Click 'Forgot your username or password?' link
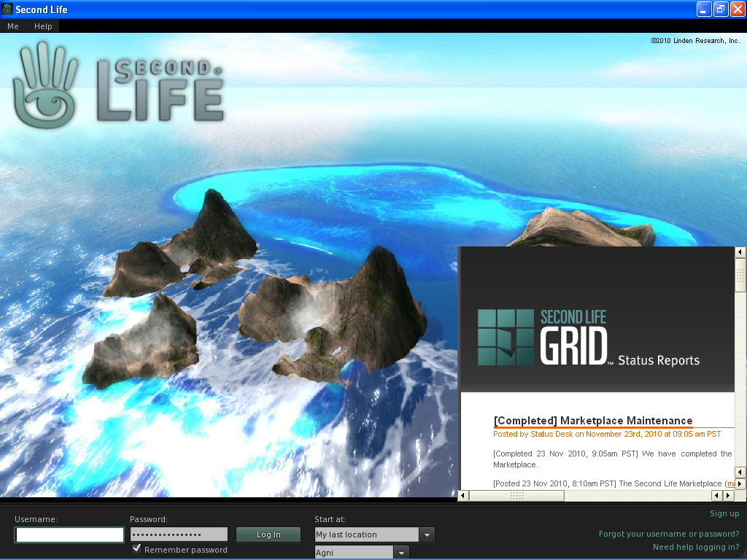This screenshot has height=560, width=747. tap(668, 534)
